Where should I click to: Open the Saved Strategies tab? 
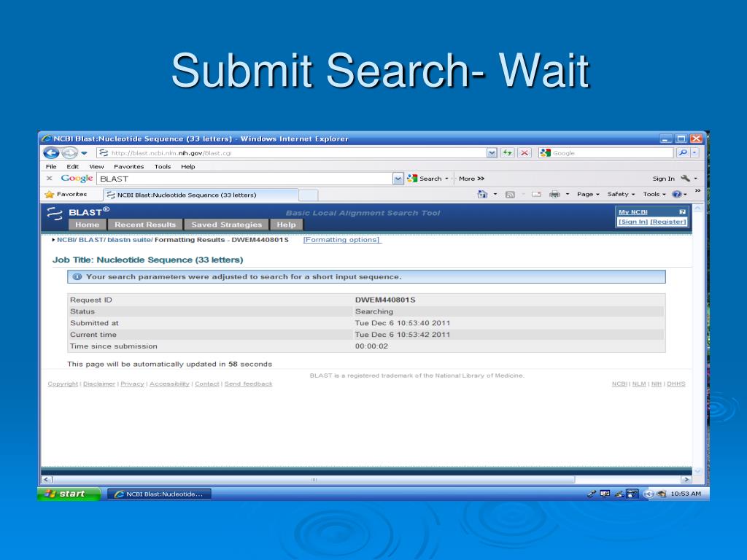227,225
